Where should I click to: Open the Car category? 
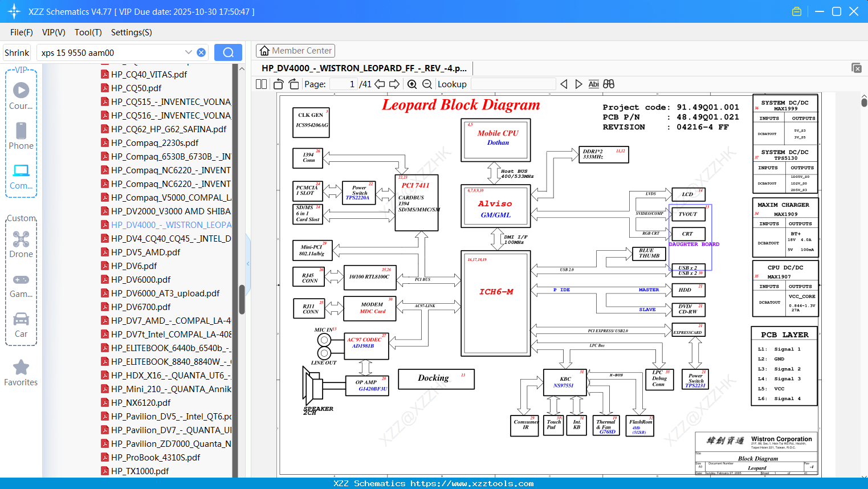click(21, 325)
